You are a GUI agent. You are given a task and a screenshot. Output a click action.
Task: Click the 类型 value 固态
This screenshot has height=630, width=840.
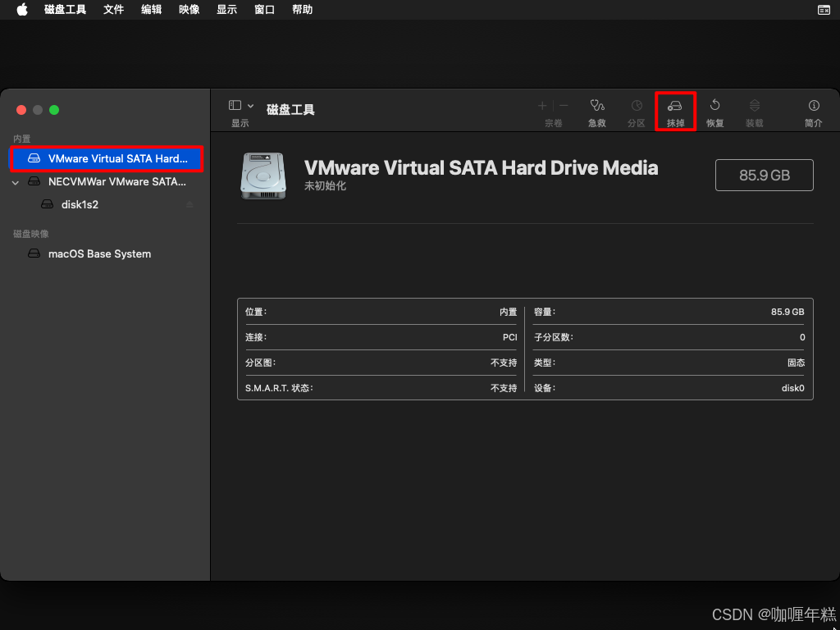(x=796, y=363)
